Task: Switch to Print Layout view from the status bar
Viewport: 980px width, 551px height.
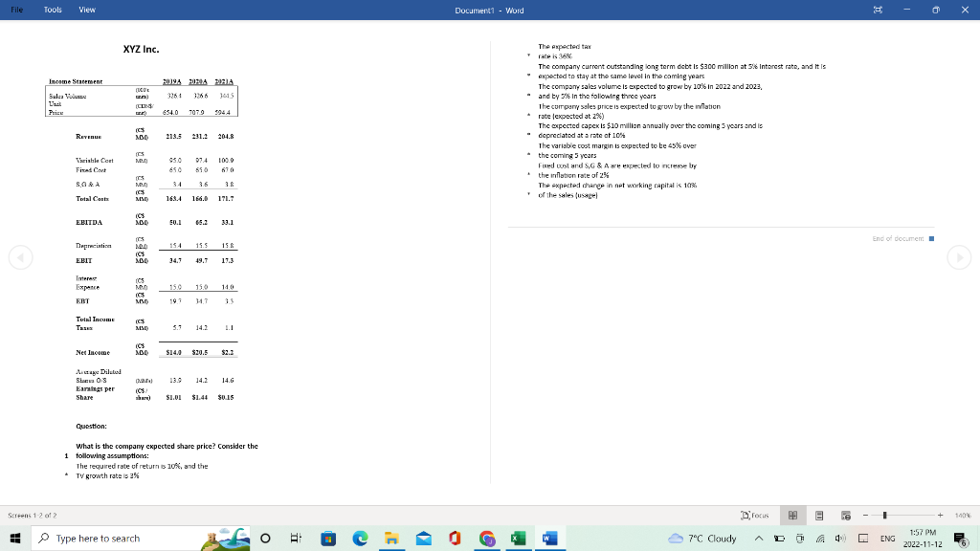Action: click(x=819, y=516)
